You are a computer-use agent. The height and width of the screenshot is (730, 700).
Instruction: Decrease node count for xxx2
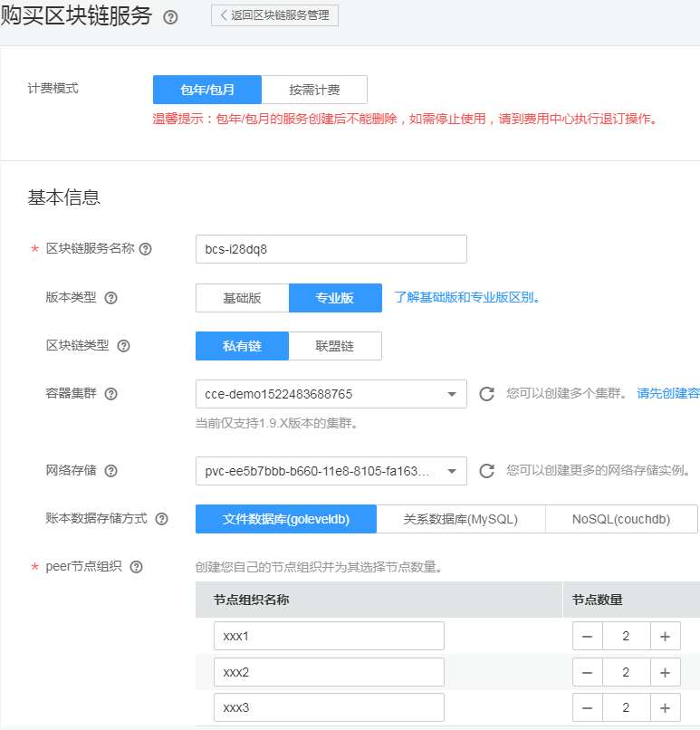click(588, 672)
